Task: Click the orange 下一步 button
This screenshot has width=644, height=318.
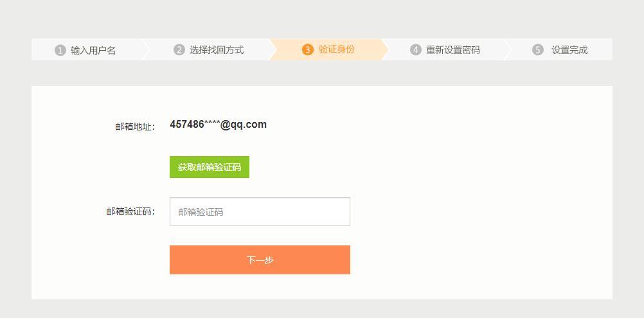Action: [x=260, y=260]
